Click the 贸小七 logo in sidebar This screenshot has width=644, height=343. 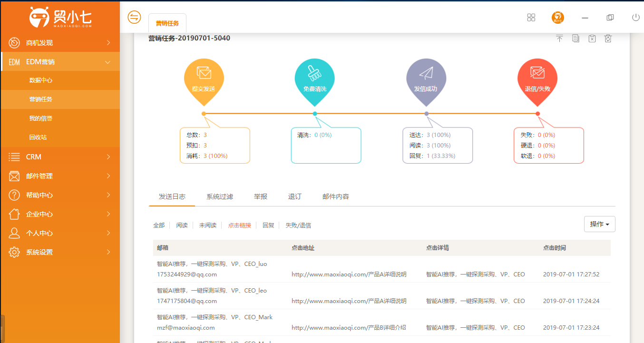[60, 18]
